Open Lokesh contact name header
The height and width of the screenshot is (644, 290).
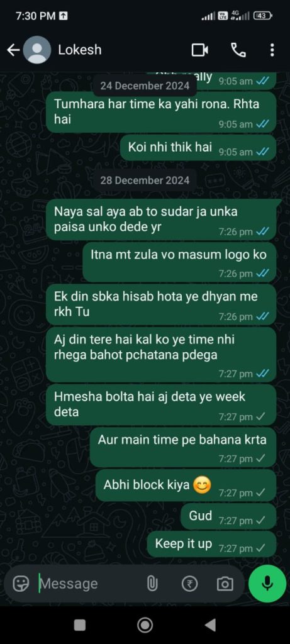[x=80, y=50]
